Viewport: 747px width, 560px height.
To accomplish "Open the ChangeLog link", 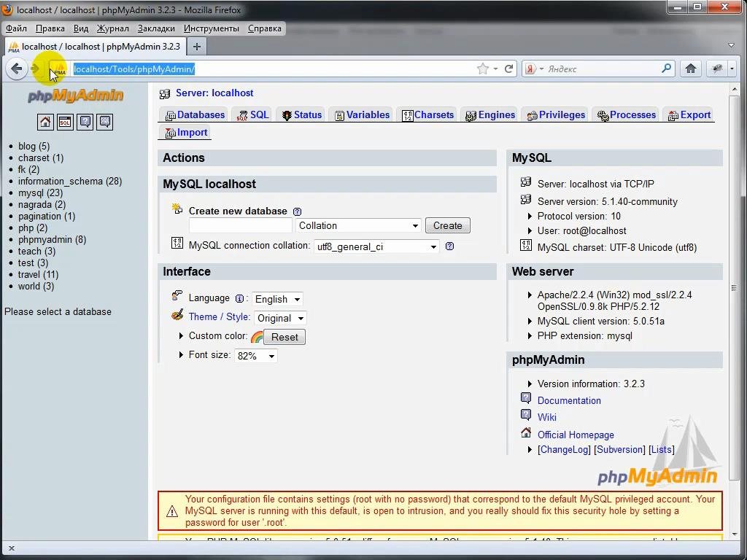I will (x=564, y=449).
